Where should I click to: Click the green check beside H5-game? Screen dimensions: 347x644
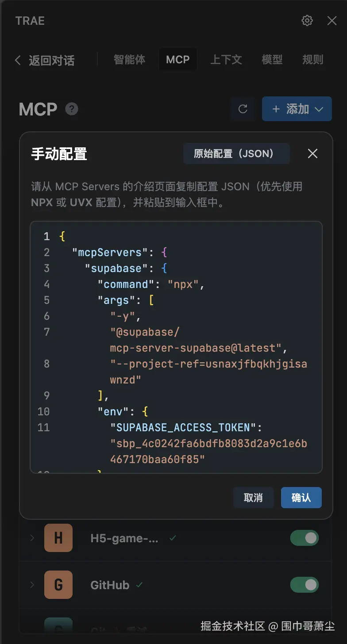pos(173,538)
